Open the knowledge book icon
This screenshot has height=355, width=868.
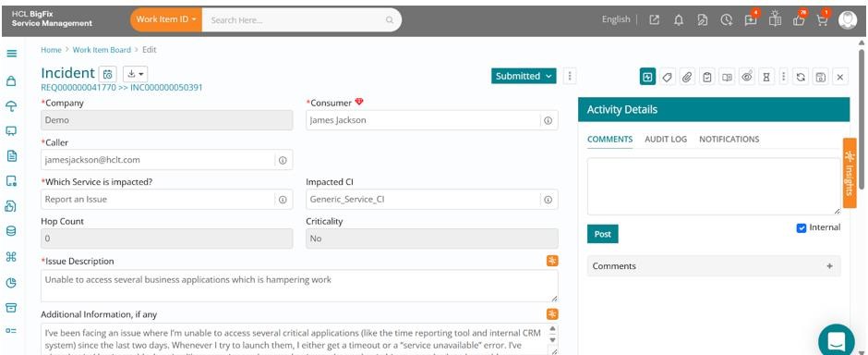coord(727,77)
